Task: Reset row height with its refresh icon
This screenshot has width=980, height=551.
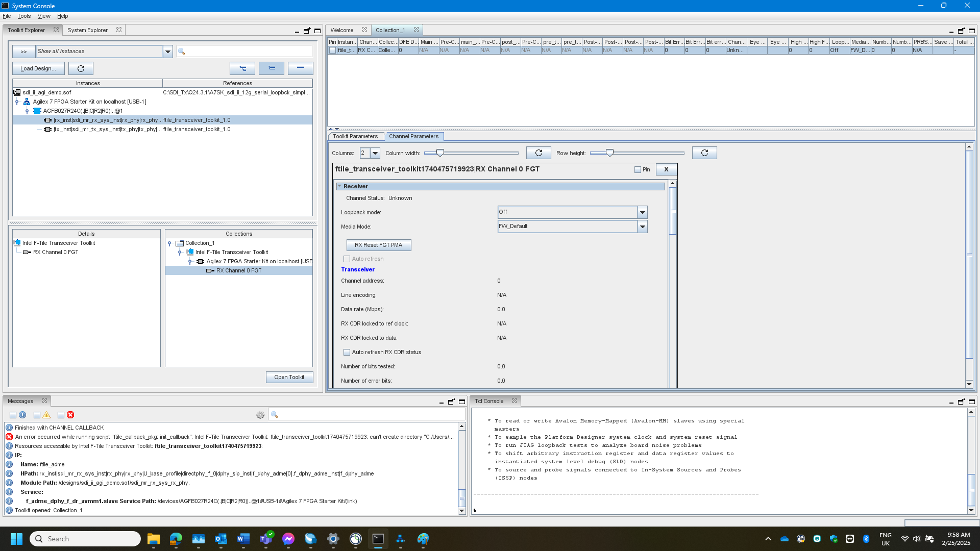Action: click(x=704, y=153)
